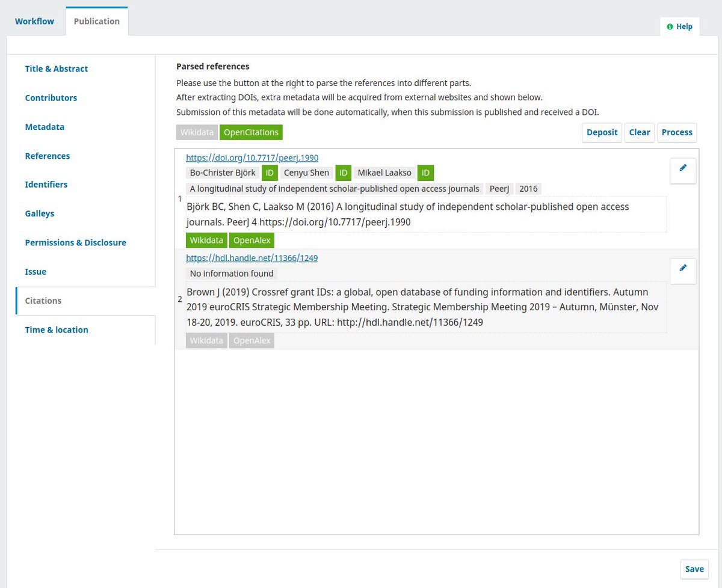Edit reference 1 with the pencil icon
The width and height of the screenshot is (722, 588).
[x=683, y=171]
